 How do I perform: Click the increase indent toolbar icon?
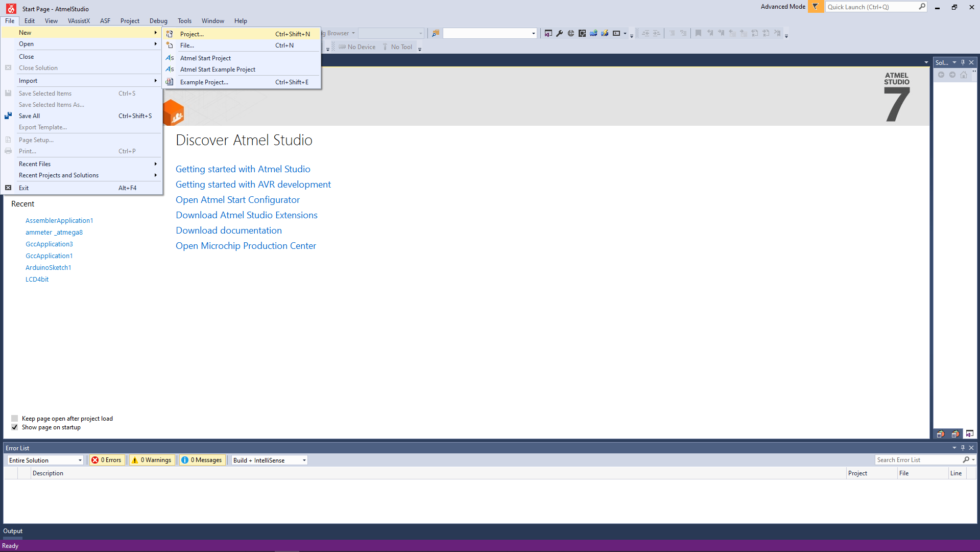(657, 33)
